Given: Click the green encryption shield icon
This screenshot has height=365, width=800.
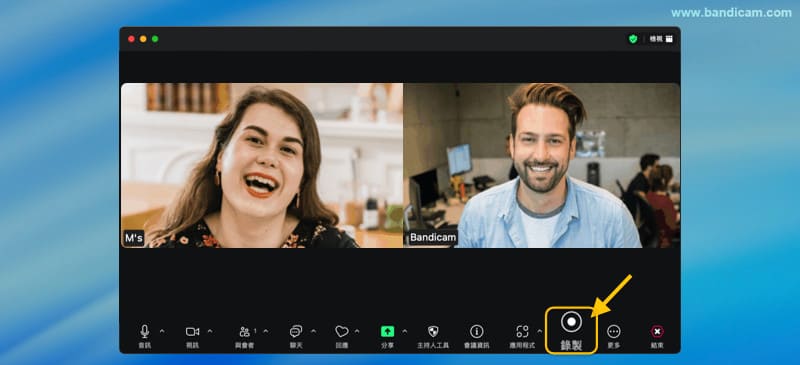Looking at the screenshot, I should pyautogui.click(x=633, y=39).
